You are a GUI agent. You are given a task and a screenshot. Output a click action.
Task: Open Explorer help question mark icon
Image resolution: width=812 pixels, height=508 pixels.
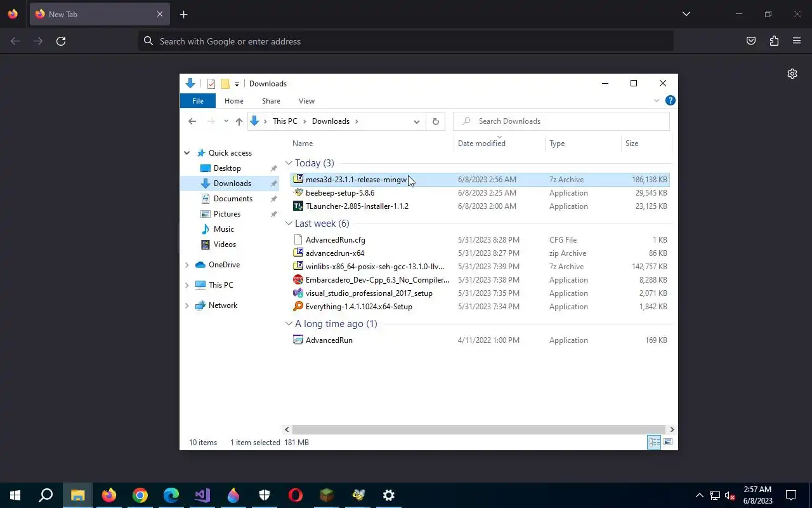pyautogui.click(x=671, y=100)
